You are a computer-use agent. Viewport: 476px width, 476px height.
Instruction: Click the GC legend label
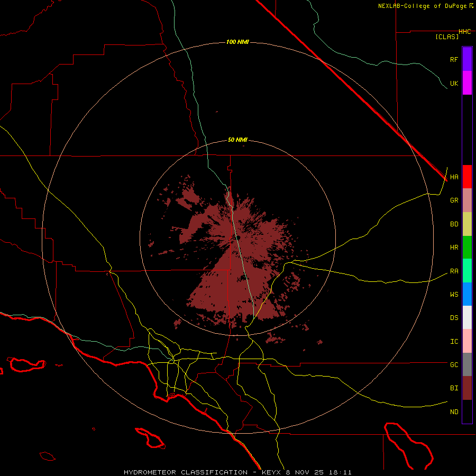tap(454, 365)
